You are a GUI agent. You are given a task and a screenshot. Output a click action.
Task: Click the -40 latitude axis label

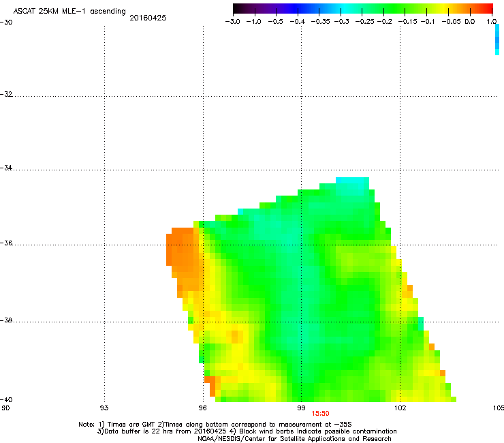[6, 399]
